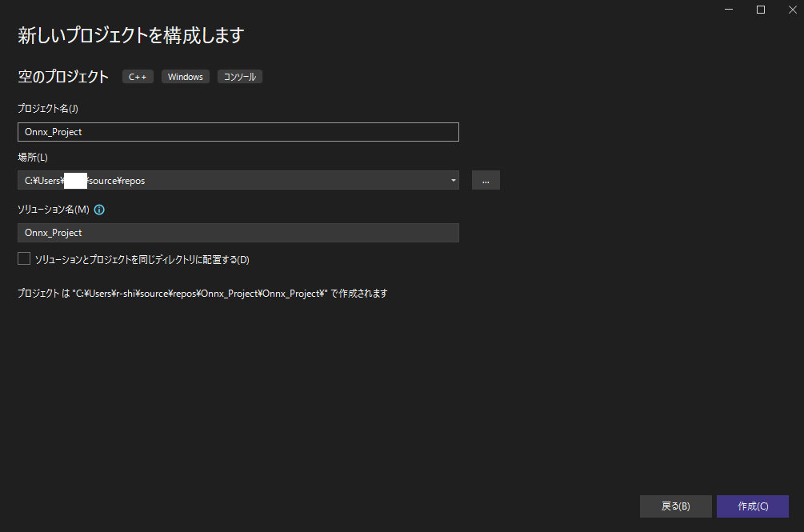Viewport: 804px width, 532px height.
Task: Enable placing solution and project in same directory
Action: pos(24,258)
